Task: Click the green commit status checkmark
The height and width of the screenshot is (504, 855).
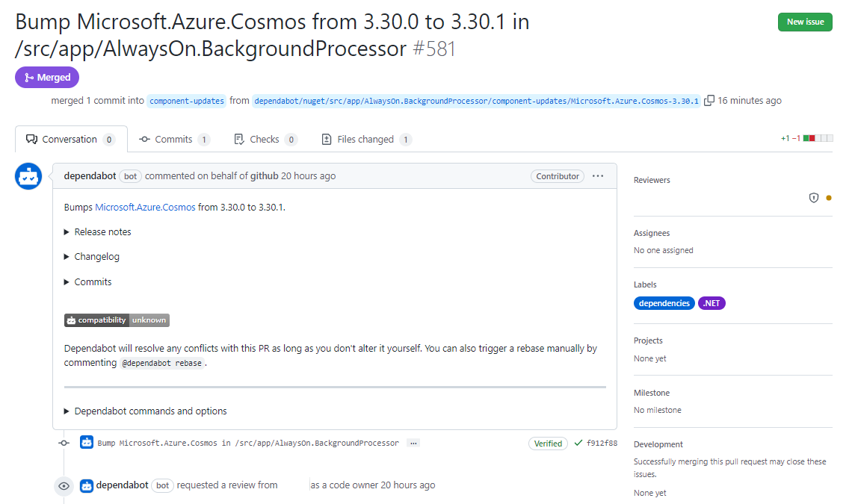Action: pos(577,443)
